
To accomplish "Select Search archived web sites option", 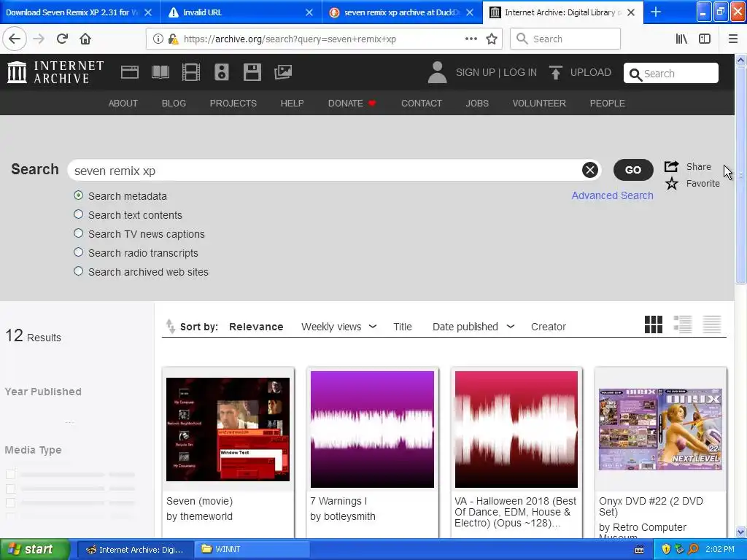I will (79, 271).
